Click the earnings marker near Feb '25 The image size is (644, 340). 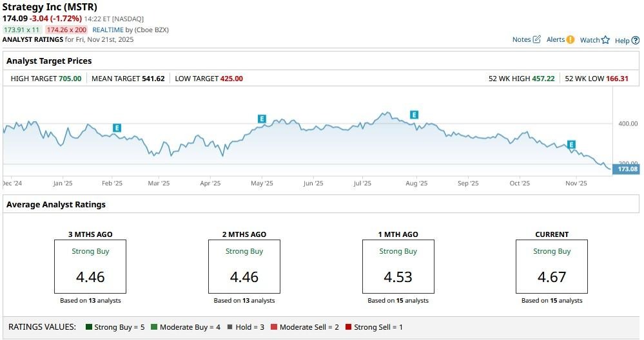coord(117,128)
